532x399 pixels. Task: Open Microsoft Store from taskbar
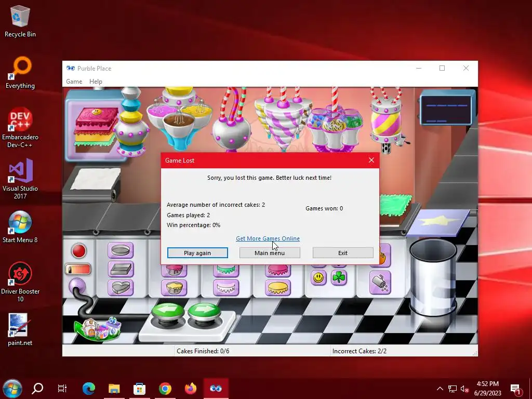(x=139, y=389)
